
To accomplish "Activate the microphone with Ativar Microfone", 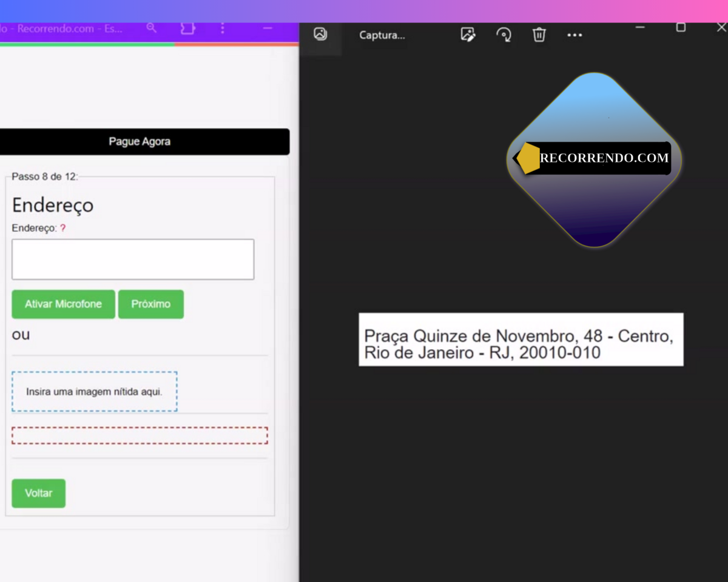I will (63, 304).
